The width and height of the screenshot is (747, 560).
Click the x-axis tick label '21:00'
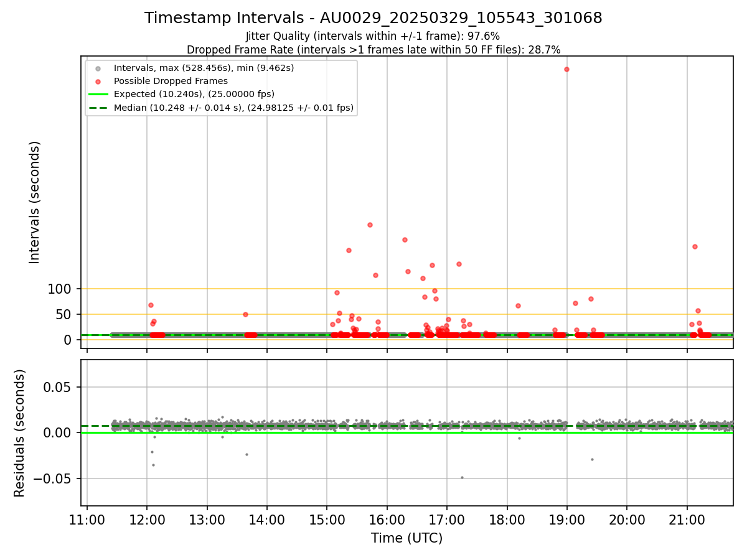pyautogui.click(x=687, y=519)
